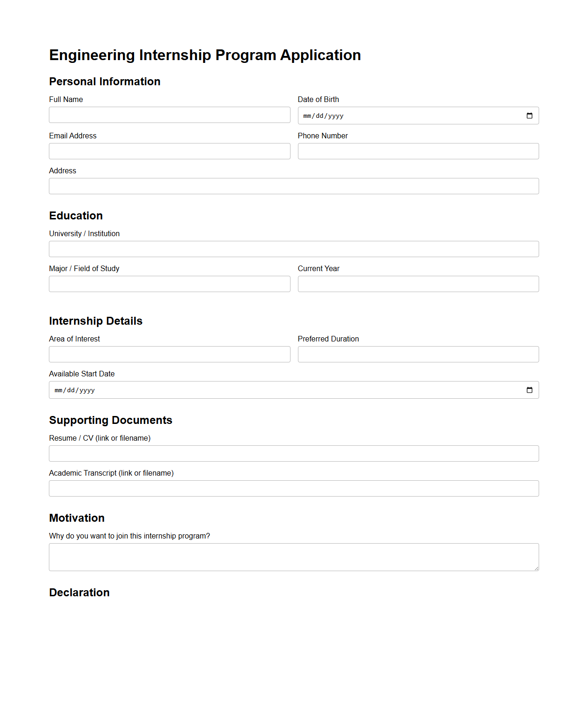Select the year segment in Date of Birth

[x=335, y=116]
